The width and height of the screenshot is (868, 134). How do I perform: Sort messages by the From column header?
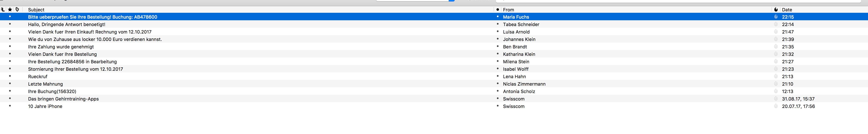pyautogui.click(x=508, y=10)
